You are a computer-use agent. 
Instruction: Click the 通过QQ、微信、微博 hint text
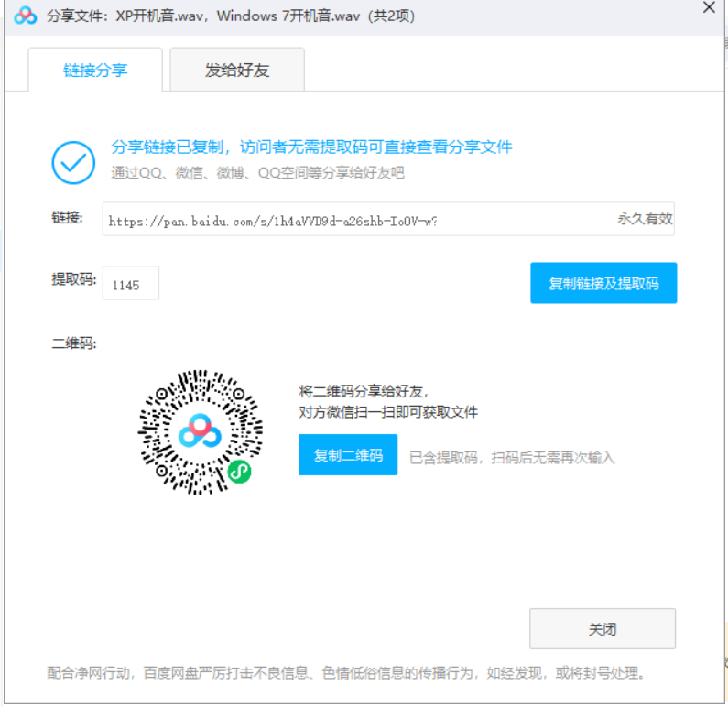coord(257,173)
